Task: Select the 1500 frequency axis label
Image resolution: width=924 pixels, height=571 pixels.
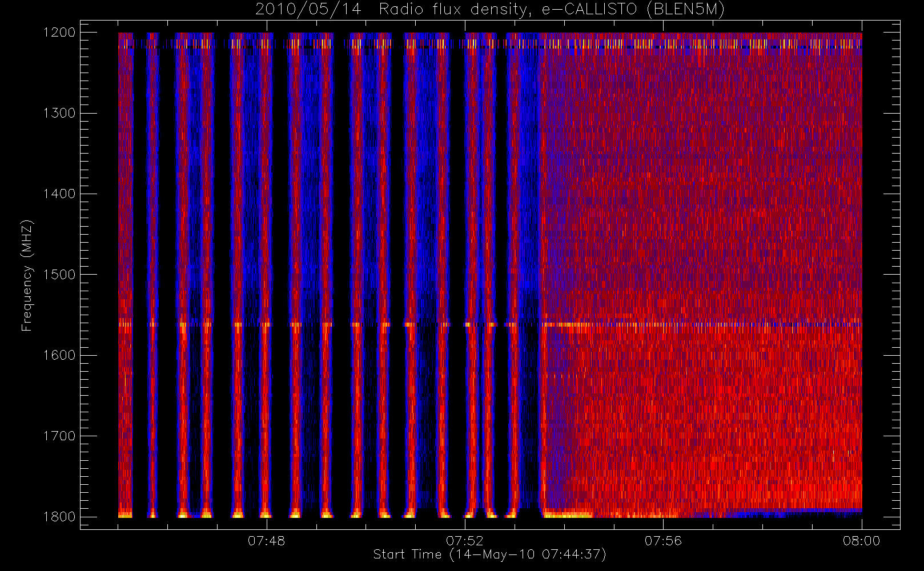Action: (x=60, y=274)
